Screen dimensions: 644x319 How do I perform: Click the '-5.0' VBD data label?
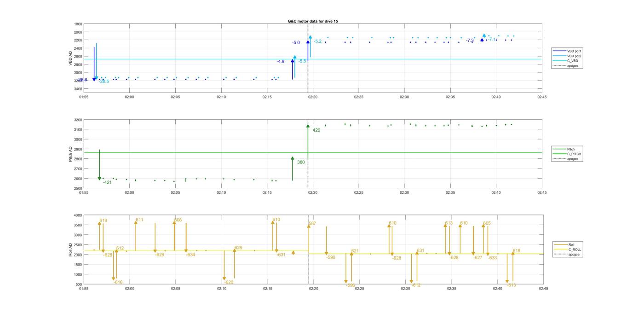(x=296, y=43)
